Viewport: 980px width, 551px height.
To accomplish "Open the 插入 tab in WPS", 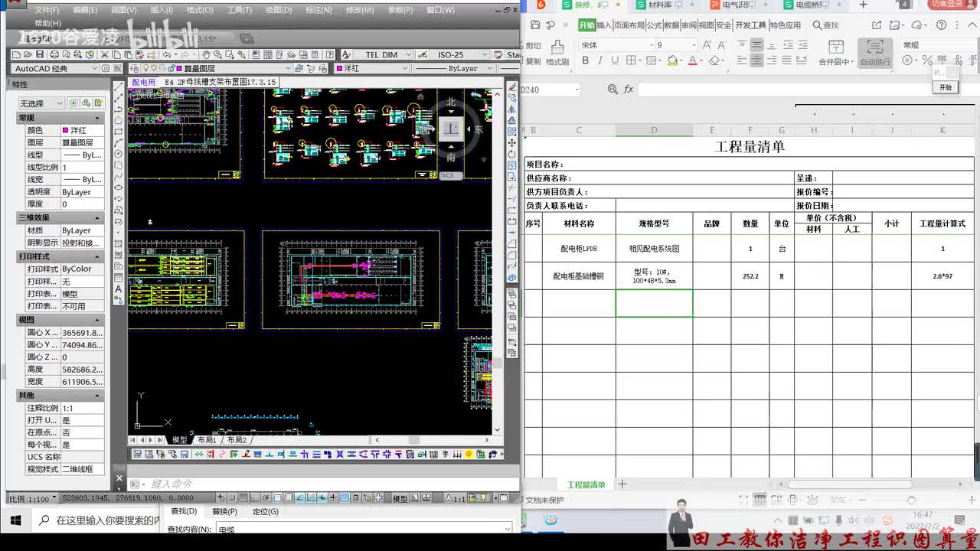I will pyautogui.click(x=604, y=25).
